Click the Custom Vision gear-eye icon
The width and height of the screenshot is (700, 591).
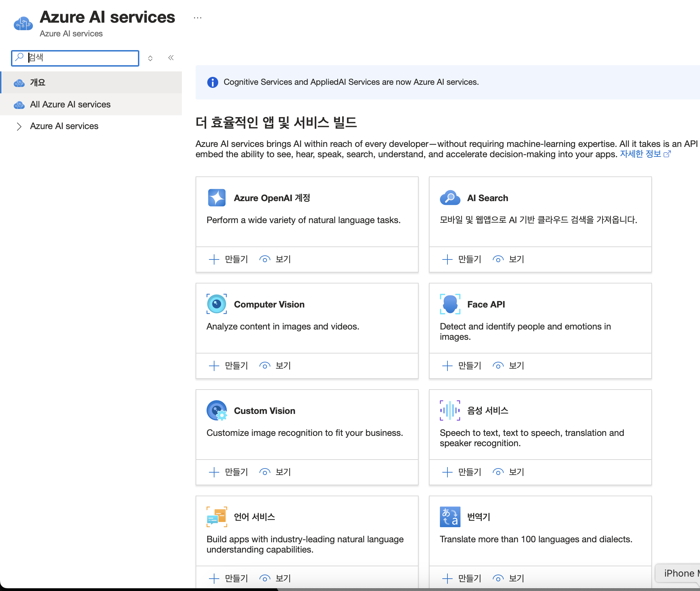217,410
